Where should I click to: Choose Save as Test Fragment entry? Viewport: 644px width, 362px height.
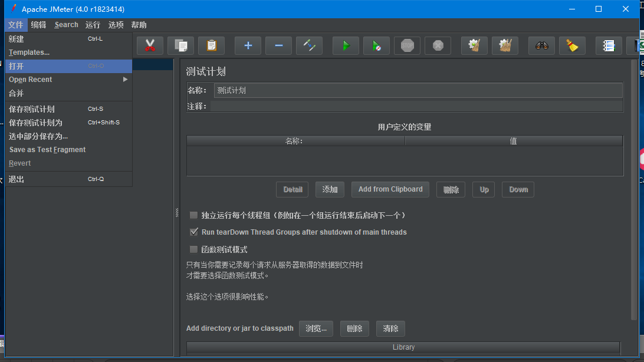coord(68,150)
